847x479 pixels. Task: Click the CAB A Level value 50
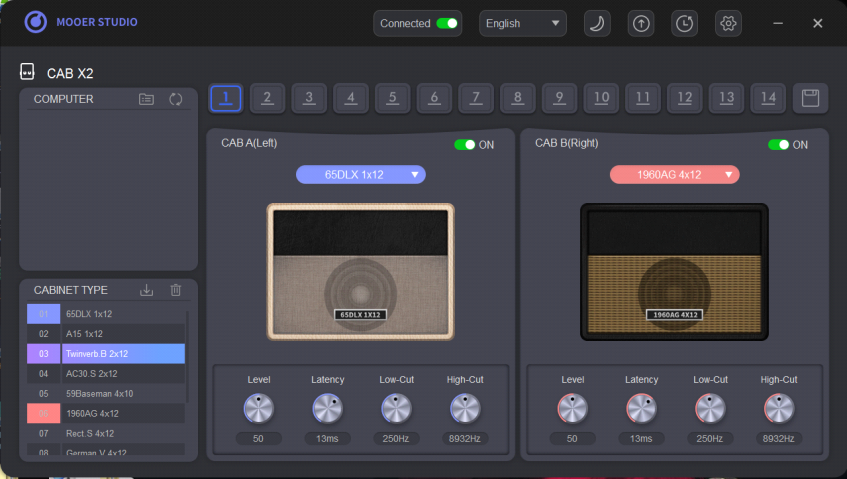click(x=259, y=438)
